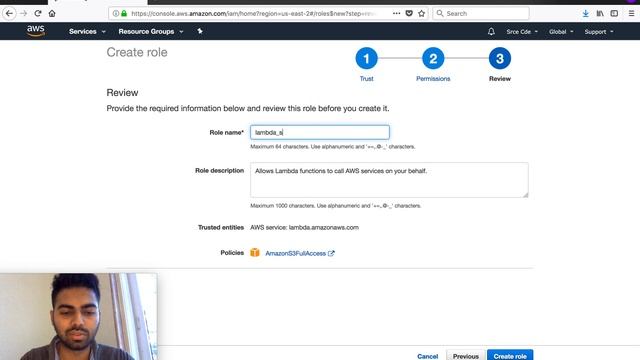Image resolution: width=640 pixels, height=360 pixels.
Task: Click the pin shortcut icon in AWS navbar
Action: (200, 31)
